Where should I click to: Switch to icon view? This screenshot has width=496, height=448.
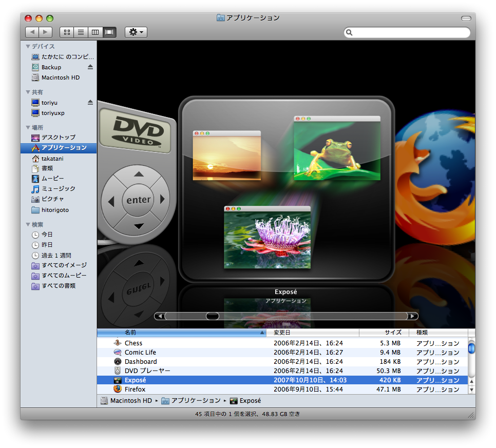(x=67, y=32)
